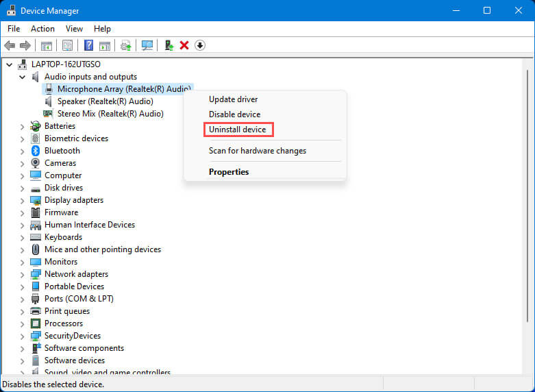The width and height of the screenshot is (535, 392).
Task: Click the vertical scrollbar of device tree
Action: (528, 195)
